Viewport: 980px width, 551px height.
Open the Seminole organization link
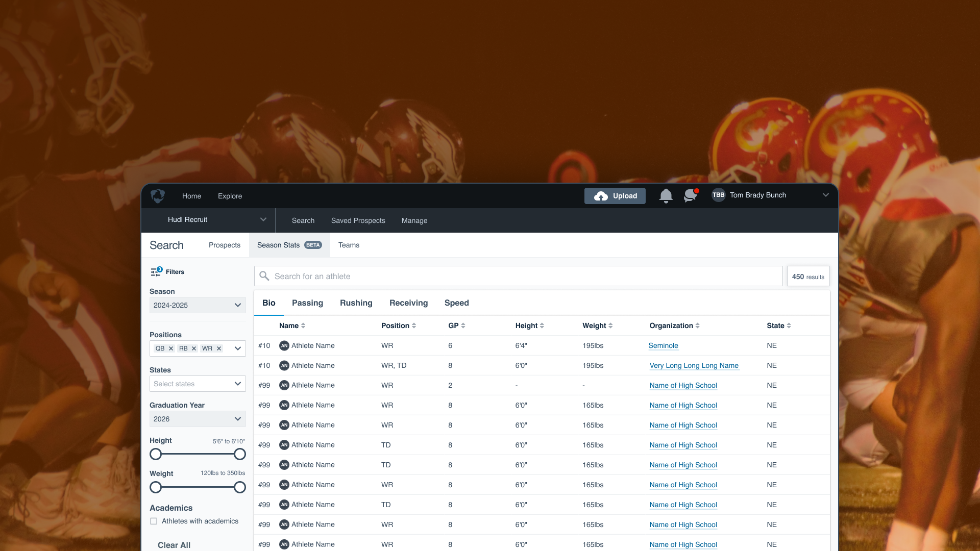[x=663, y=345]
